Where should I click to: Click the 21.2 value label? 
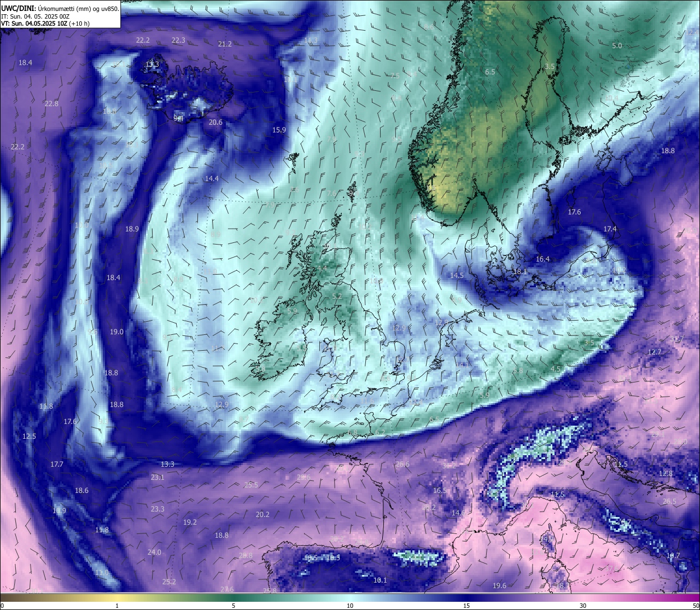click(225, 44)
